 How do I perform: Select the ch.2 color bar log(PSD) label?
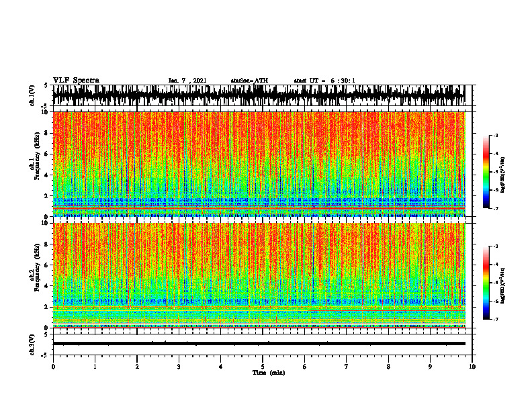click(503, 285)
